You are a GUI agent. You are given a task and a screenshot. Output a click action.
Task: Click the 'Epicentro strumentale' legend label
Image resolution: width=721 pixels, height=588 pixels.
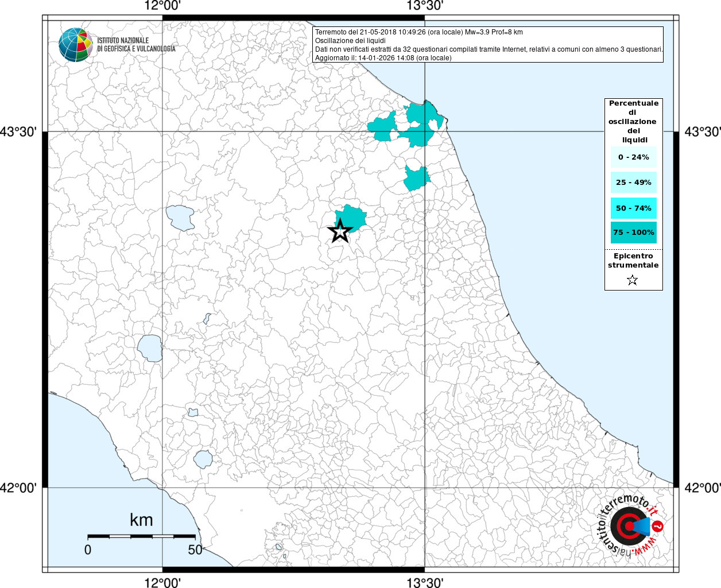(633, 260)
